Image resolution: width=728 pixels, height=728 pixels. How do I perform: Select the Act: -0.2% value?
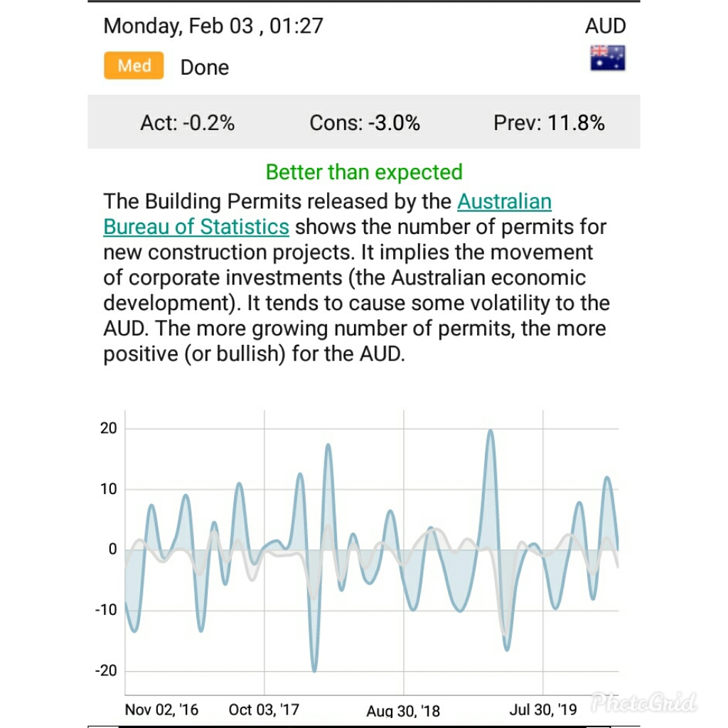point(187,123)
